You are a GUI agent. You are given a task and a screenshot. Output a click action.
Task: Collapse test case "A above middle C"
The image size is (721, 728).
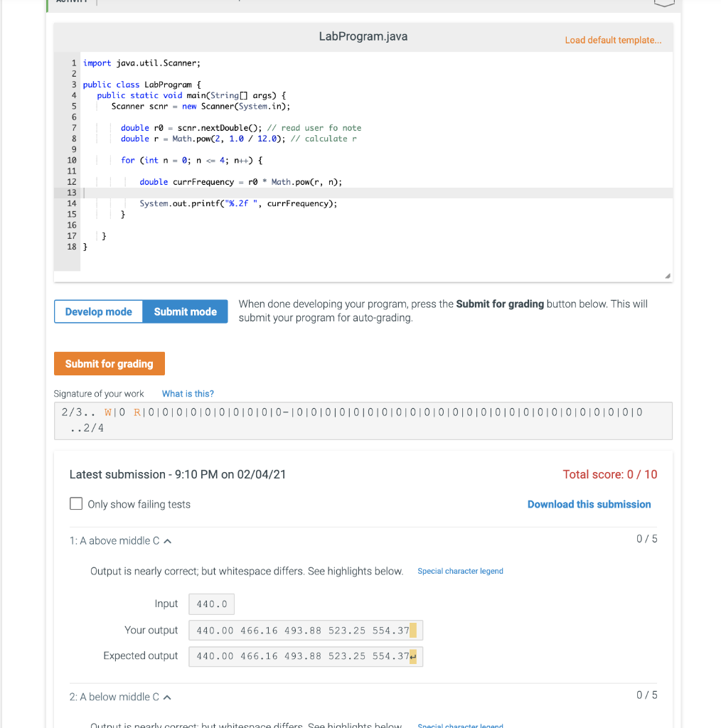pyautogui.click(x=166, y=540)
